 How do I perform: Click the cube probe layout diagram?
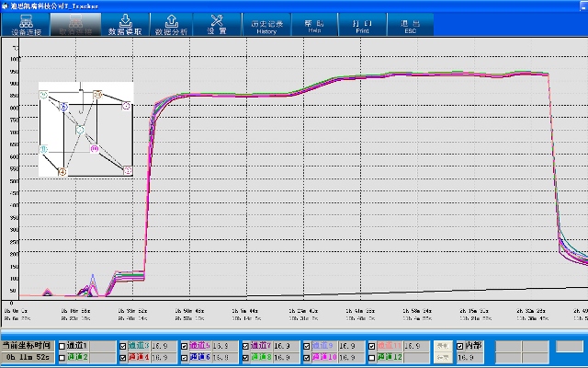tap(86, 129)
